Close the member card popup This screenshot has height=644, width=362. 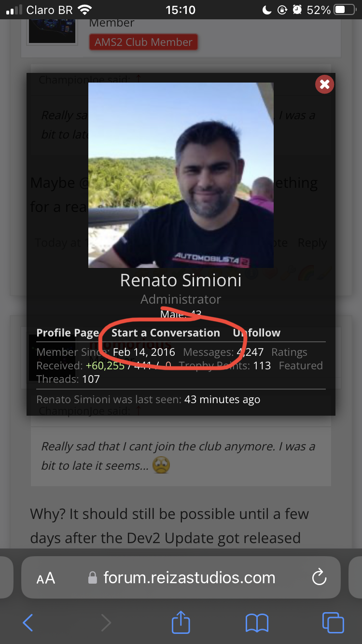tap(325, 84)
